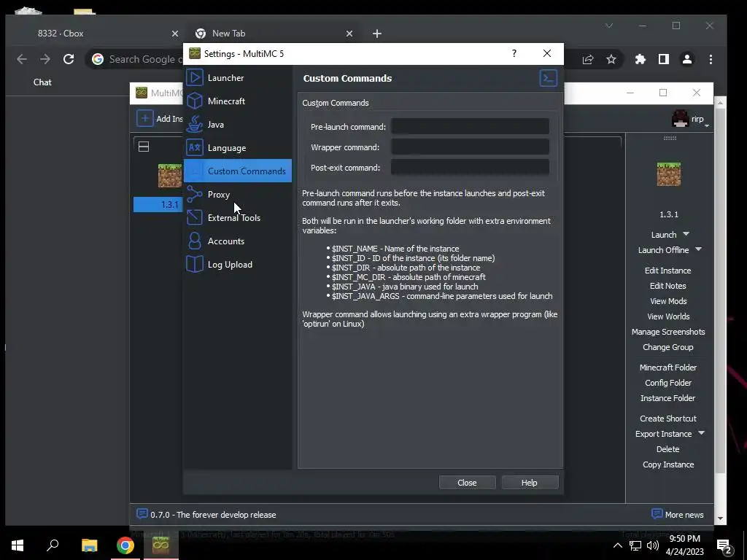Image resolution: width=747 pixels, height=560 pixels.
Task: Click the Add Instance plus icon in MultiMC
Action: click(145, 118)
